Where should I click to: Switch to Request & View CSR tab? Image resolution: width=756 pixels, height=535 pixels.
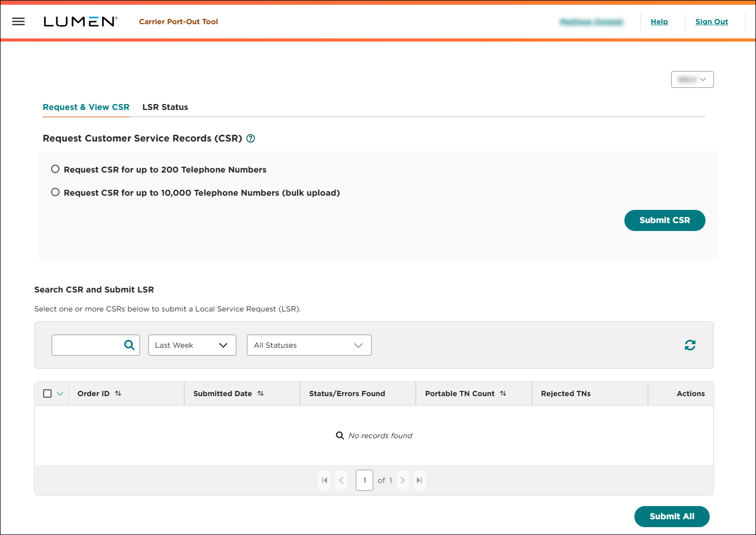tap(86, 107)
